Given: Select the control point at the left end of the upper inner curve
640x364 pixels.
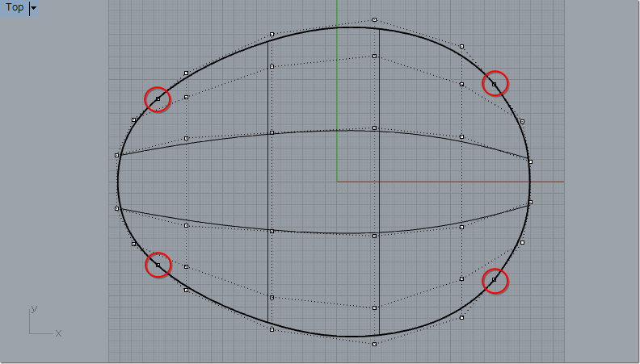Looking at the screenshot, I should click(x=116, y=155).
